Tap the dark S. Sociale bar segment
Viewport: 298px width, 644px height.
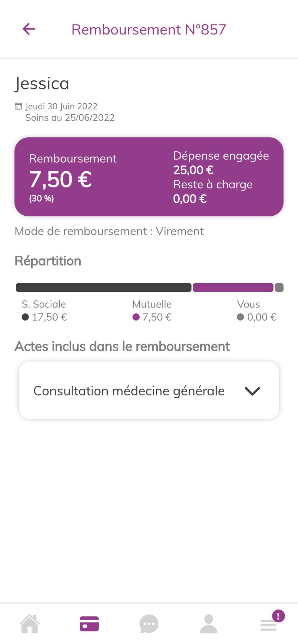pos(104,287)
